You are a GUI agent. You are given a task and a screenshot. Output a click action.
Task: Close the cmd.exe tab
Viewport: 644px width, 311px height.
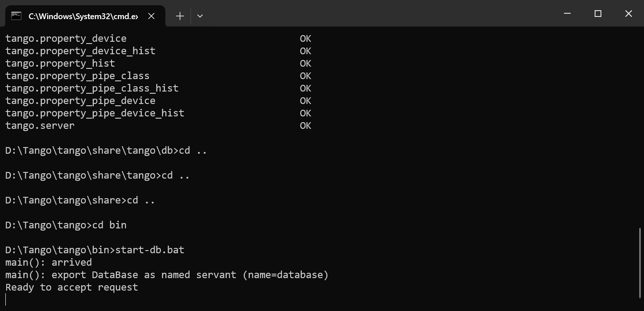(x=152, y=16)
